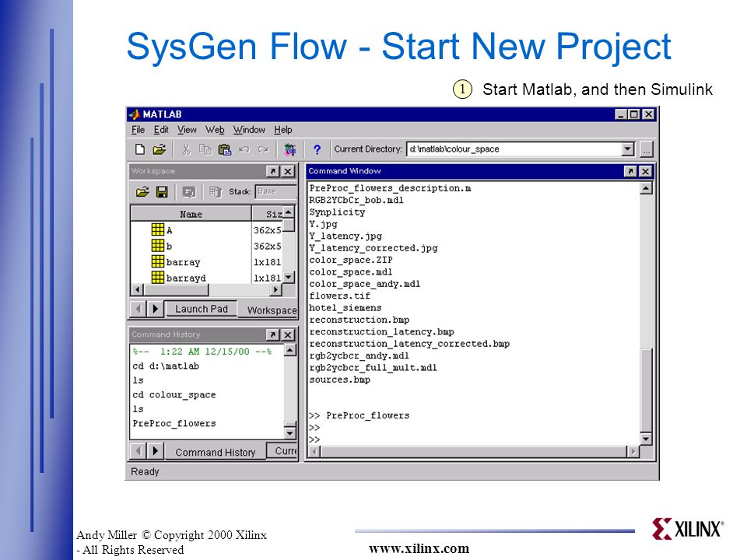Screen dimensions: 747x560
Task: Switch to the Command History tab
Action: (216, 452)
